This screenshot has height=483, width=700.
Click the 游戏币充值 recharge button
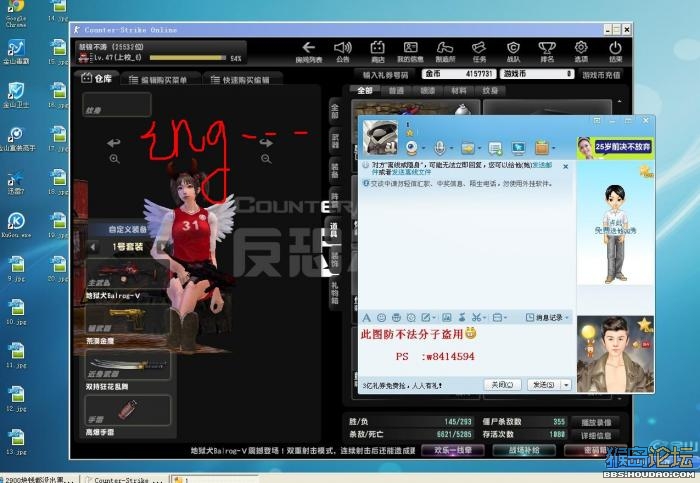pyautogui.click(x=601, y=75)
